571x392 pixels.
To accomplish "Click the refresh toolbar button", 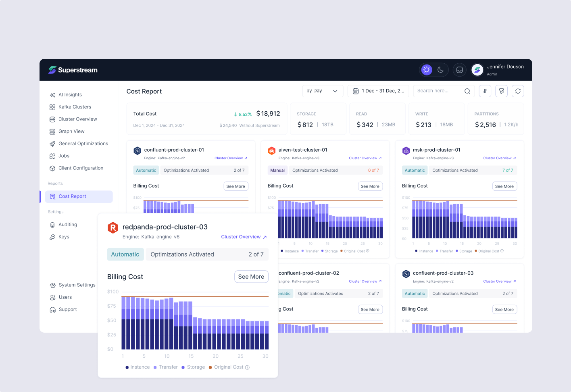I will (518, 91).
